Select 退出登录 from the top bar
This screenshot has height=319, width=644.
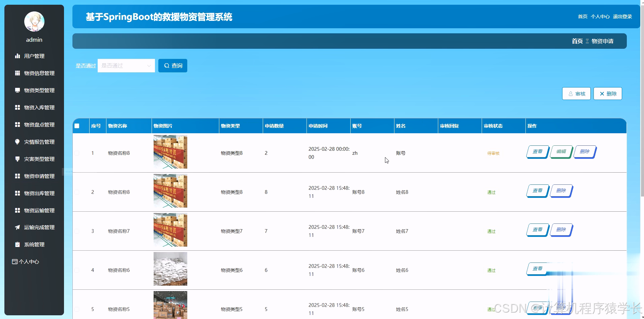623,16
